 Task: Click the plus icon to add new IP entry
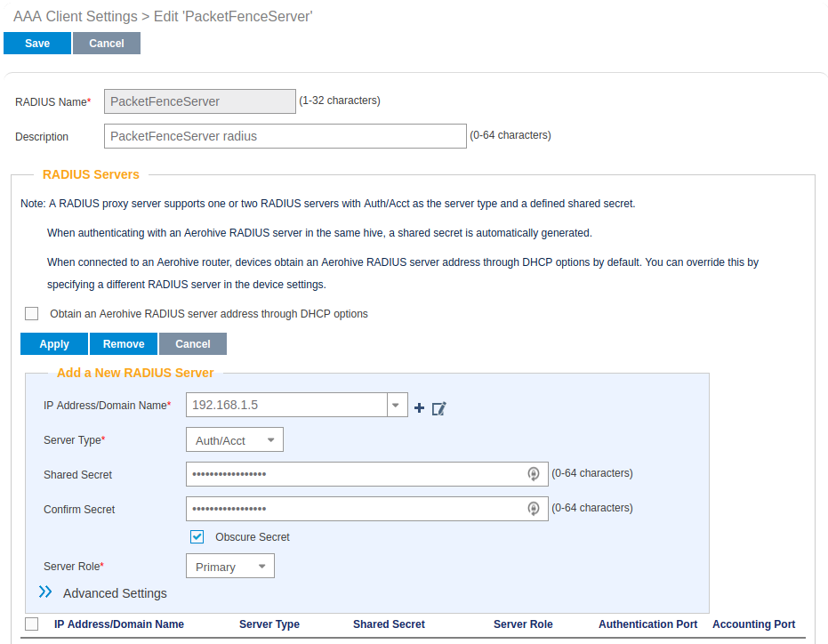(x=419, y=407)
